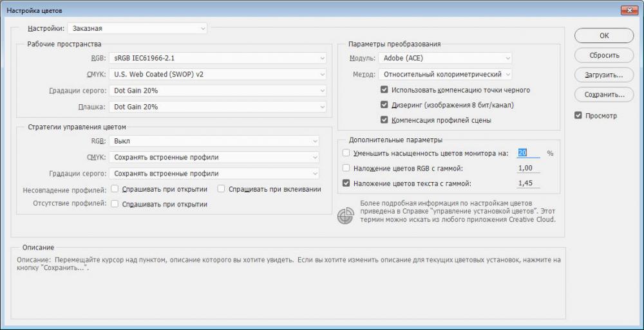
Task: Click the text gamma field showing 1,45
Action: click(528, 183)
